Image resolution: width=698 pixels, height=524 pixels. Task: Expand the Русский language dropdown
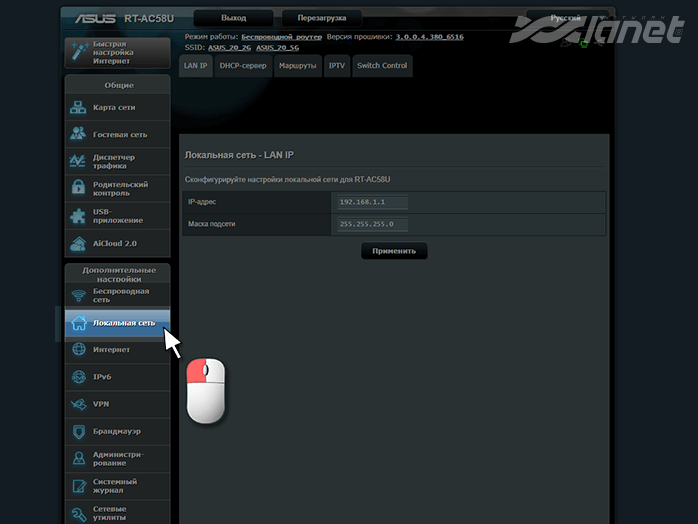(x=568, y=18)
